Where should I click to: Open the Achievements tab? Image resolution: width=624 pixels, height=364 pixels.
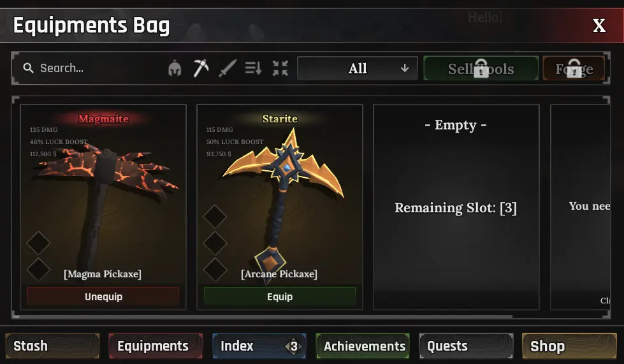click(x=363, y=346)
